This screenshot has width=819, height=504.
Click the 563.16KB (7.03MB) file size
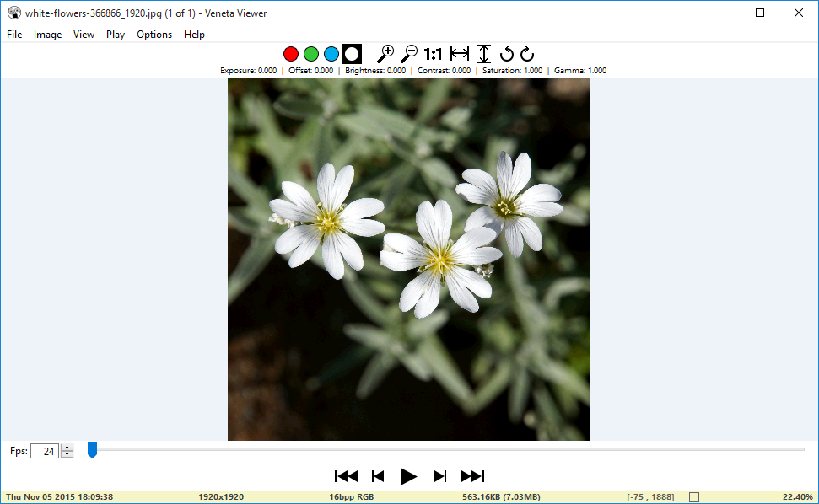[x=501, y=496]
